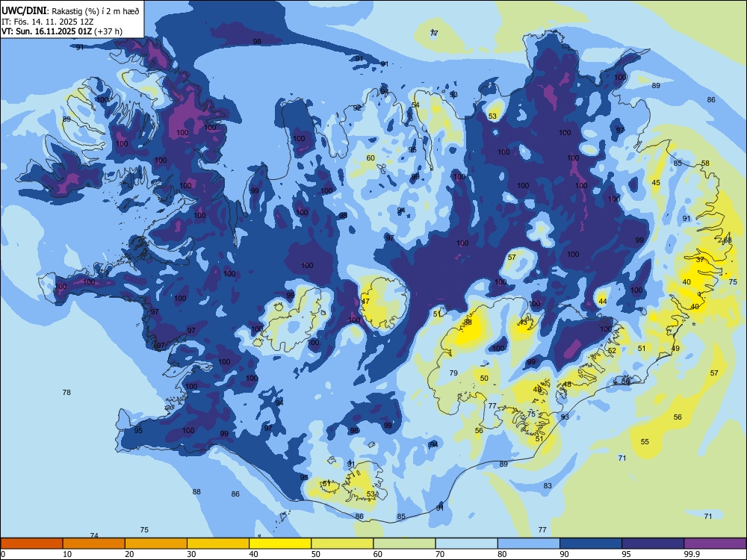The image size is (747, 560).
Task: Click the pale yellow 50–60 legend swatch
Action: click(342, 544)
